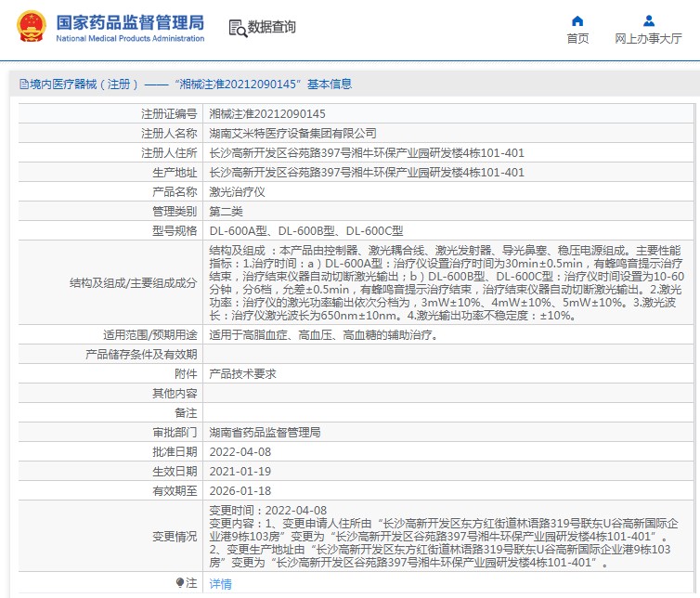Click the 结构及组成 description paragraph
Image resolution: width=700 pixels, height=598 pixels.
tap(447, 282)
